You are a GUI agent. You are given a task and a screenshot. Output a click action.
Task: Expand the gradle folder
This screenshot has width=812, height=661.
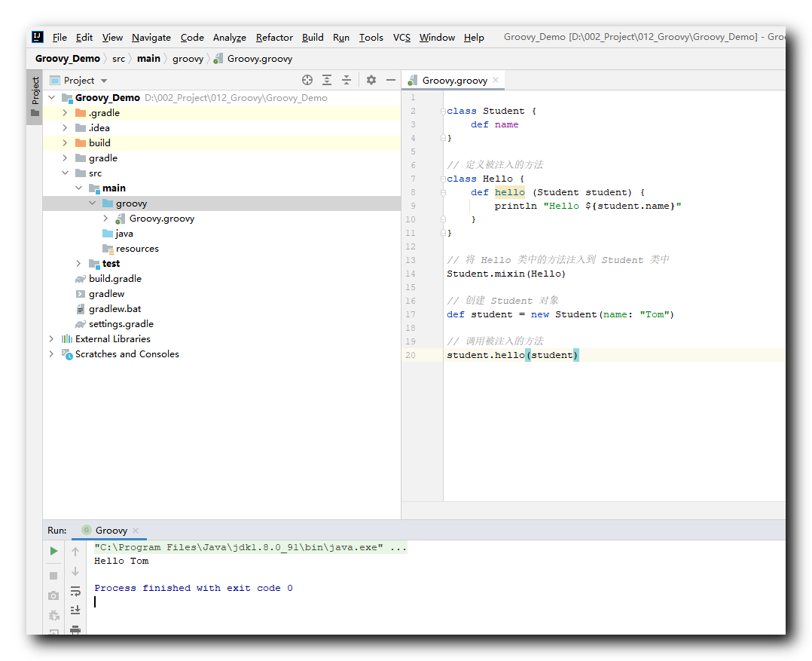(65, 158)
